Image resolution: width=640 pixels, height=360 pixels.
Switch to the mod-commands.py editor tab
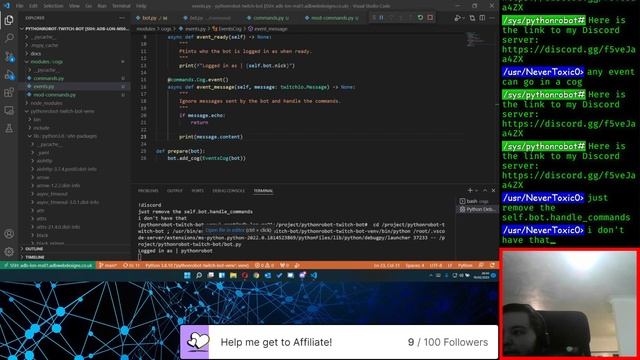[x=332, y=18]
